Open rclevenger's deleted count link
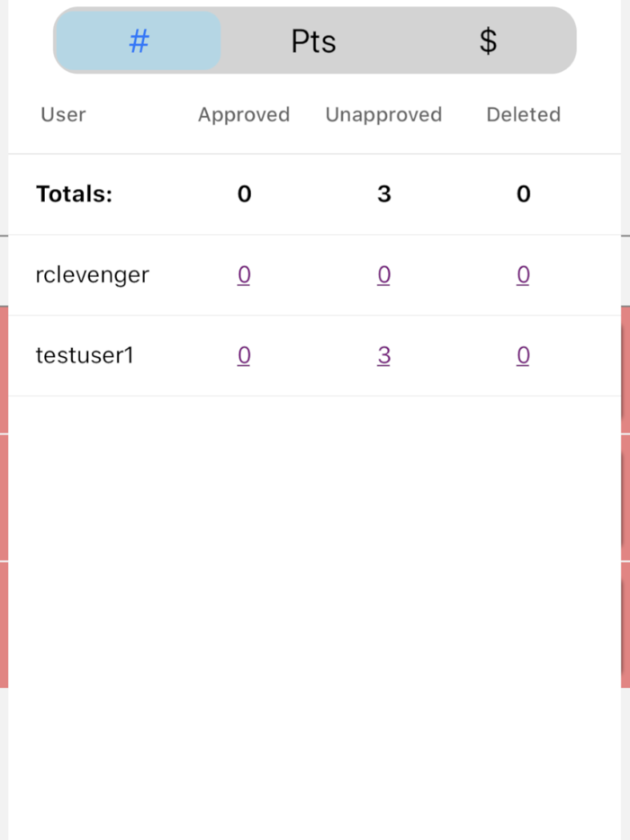 pos(523,274)
